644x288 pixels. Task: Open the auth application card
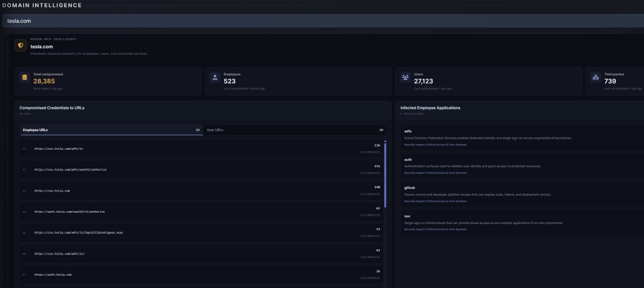(522, 165)
